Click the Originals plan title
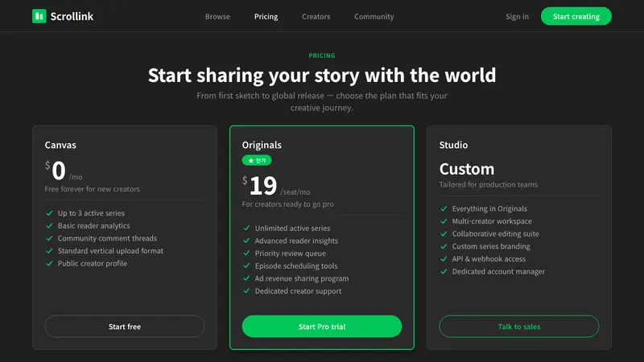 262,145
